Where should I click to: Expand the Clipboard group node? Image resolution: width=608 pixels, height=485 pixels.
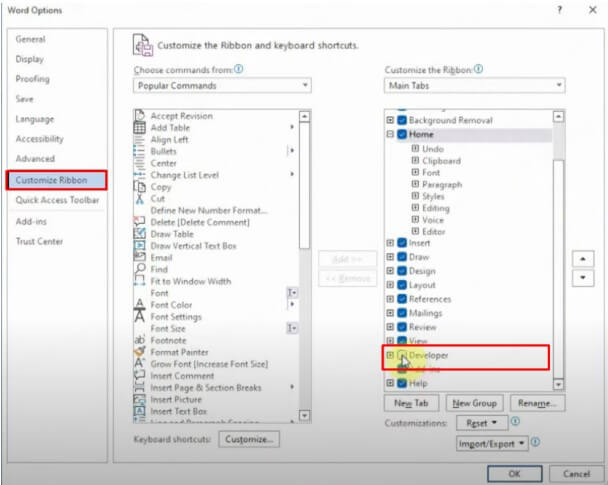click(x=415, y=160)
